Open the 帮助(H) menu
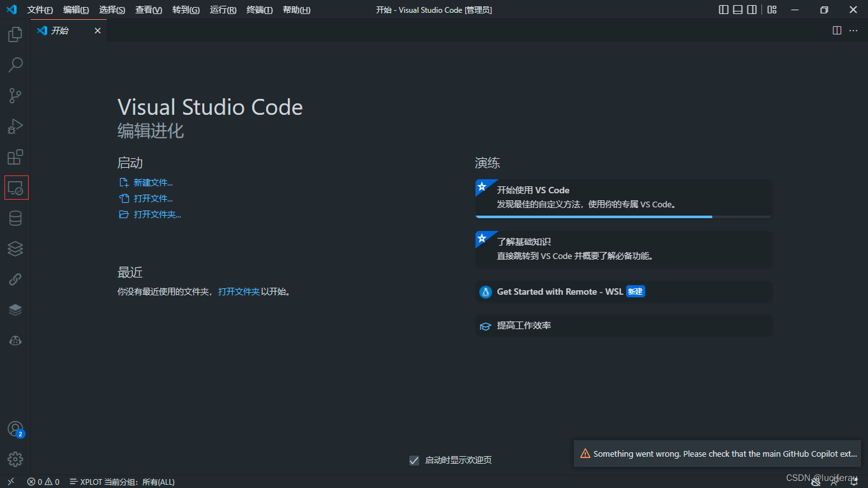Image resolution: width=868 pixels, height=488 pixels. 296,10
